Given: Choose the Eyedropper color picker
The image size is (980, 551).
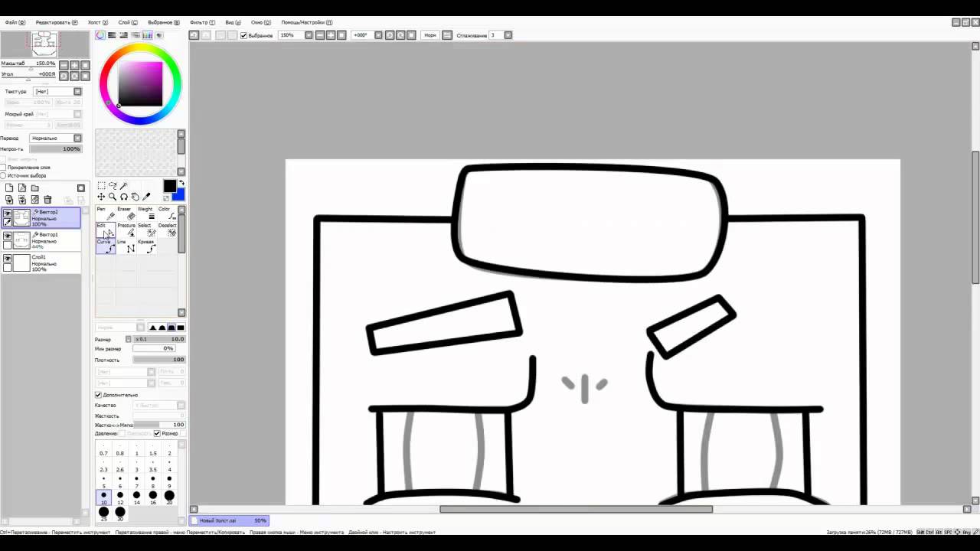Looking at the screenshot, I should (147, 197).
